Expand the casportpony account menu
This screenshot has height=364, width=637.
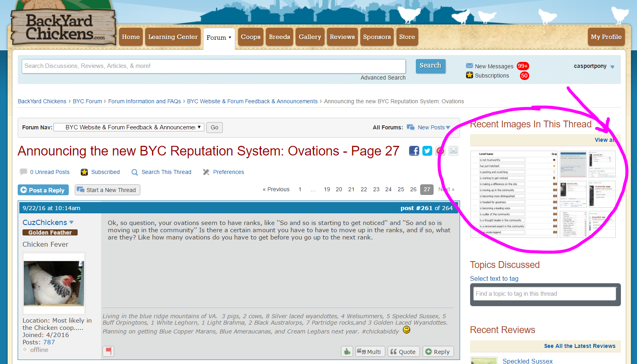(x=612, y=67)
